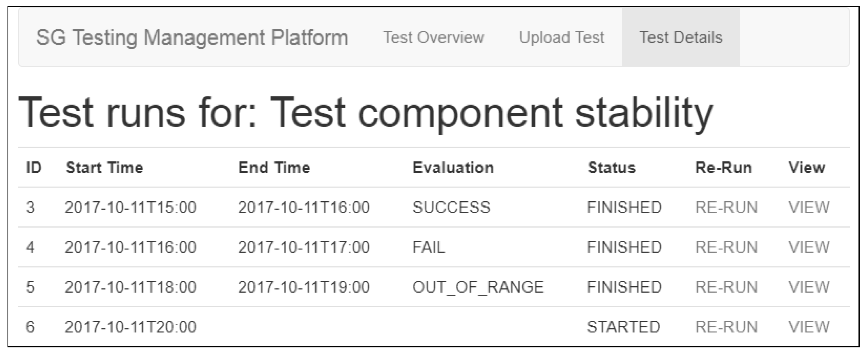
Task: Click the Start Time column header
Action: (104, 167)
